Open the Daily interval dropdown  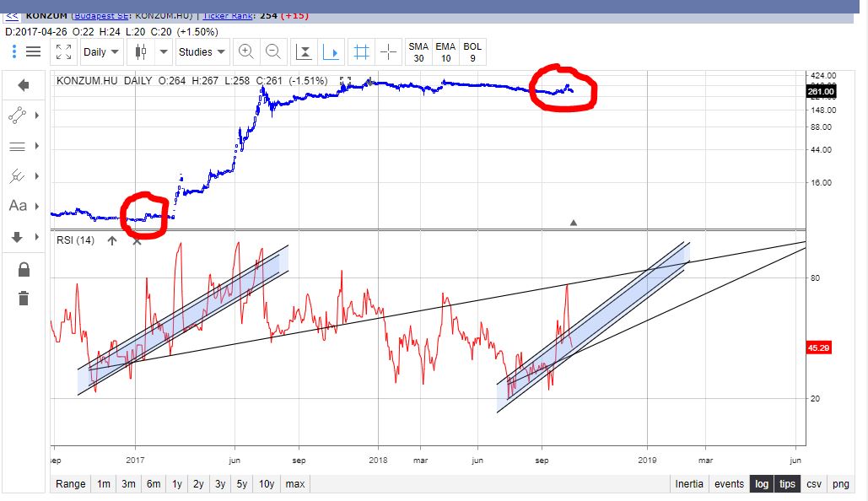[101, 51]
